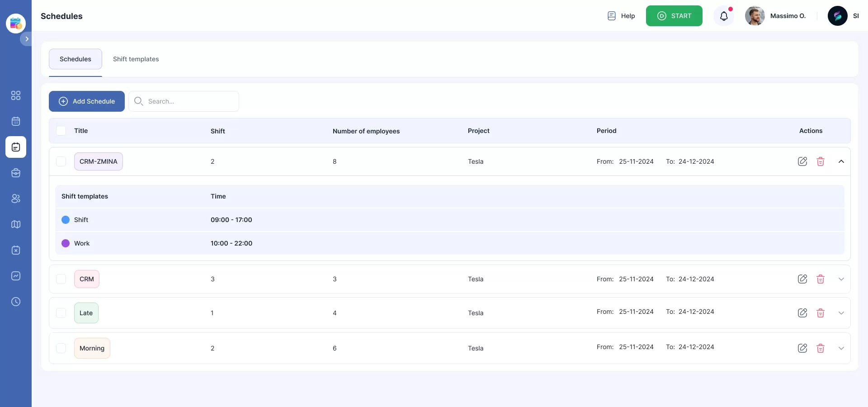Open the map icon in sidebar
This screenshot has width=868, height=407.
(16, 224)
